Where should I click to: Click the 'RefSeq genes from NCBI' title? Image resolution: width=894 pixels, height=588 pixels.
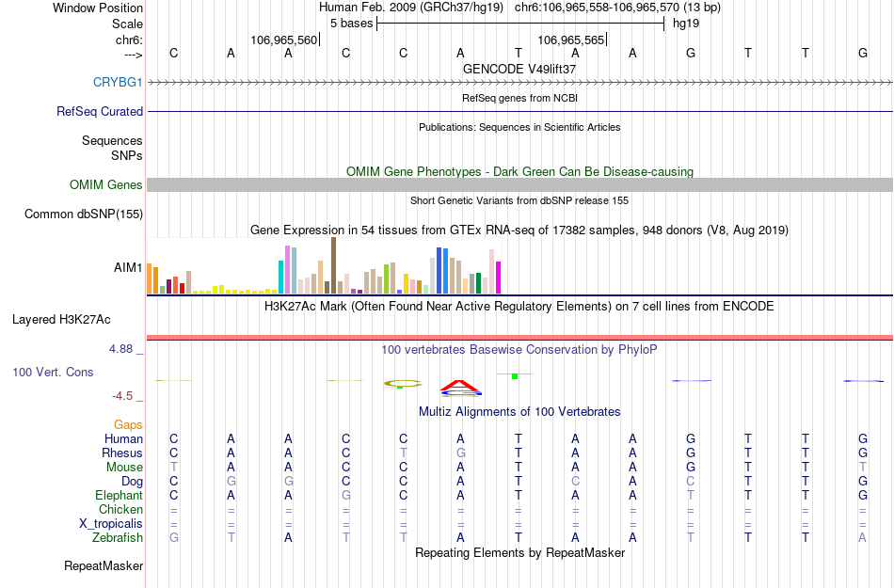pos(519,98)
